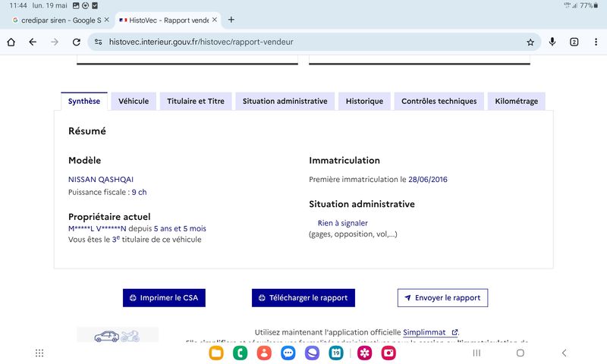607x364 pixels.
Task: Click the Résumé heading
Action: tap(87, 131)
